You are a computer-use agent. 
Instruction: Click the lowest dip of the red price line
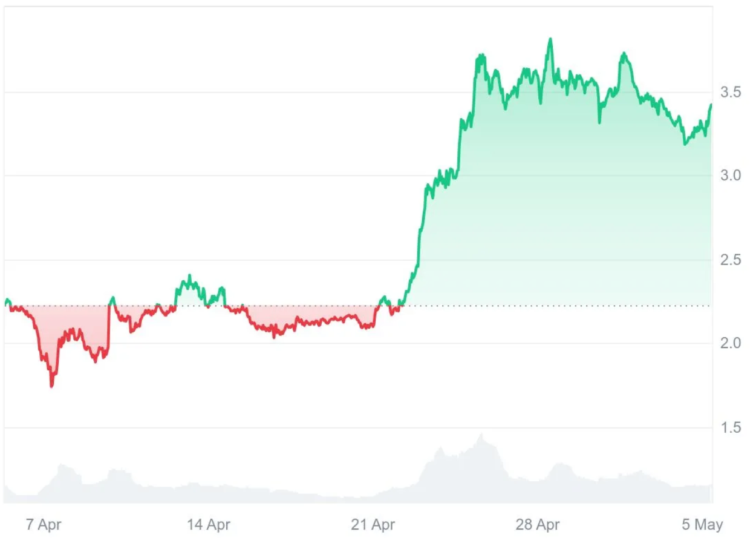(x=51, y=386)
